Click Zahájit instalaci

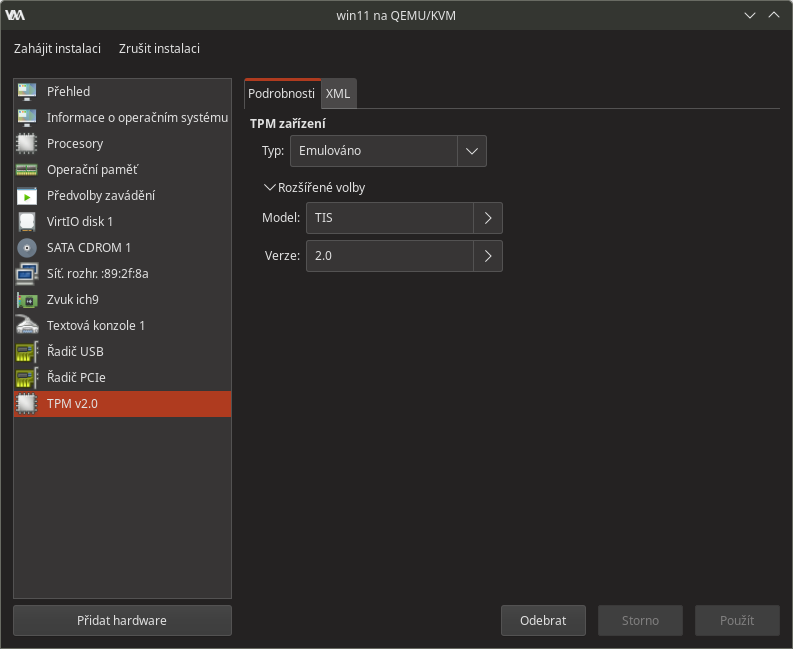click(57, 49)
